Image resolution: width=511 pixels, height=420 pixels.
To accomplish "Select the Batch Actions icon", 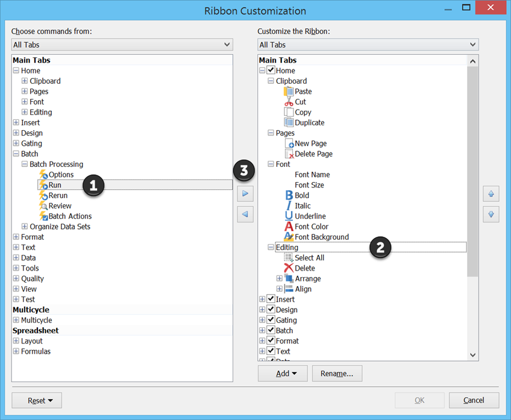I will 43,216.
